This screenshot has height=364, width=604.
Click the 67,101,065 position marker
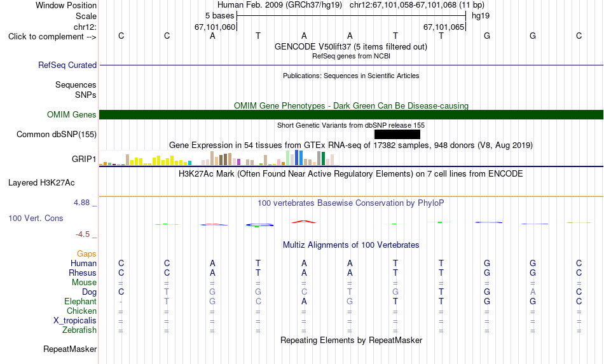tap(444, 27)
